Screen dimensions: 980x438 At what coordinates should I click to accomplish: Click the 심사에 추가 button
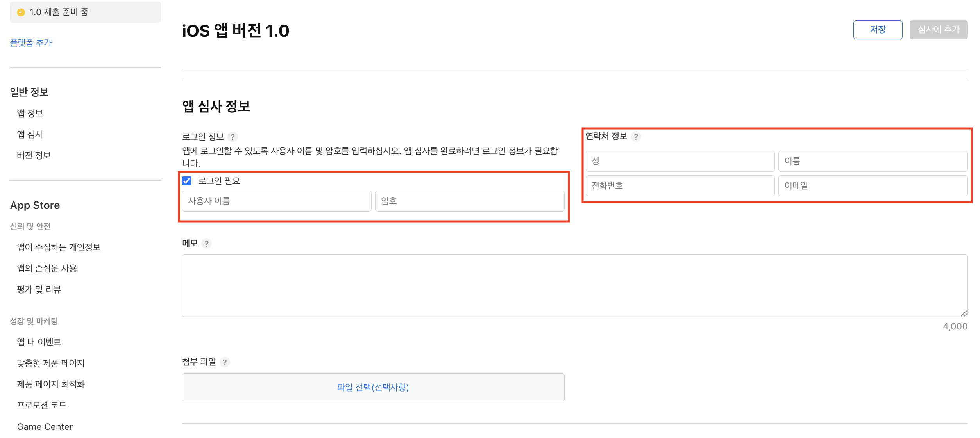938,29
